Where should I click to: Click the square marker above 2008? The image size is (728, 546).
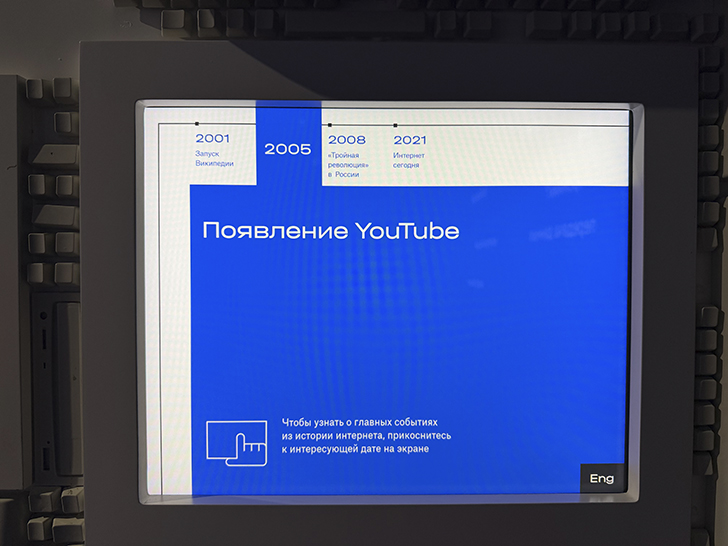pyautogui.click(x=330, y=125)
